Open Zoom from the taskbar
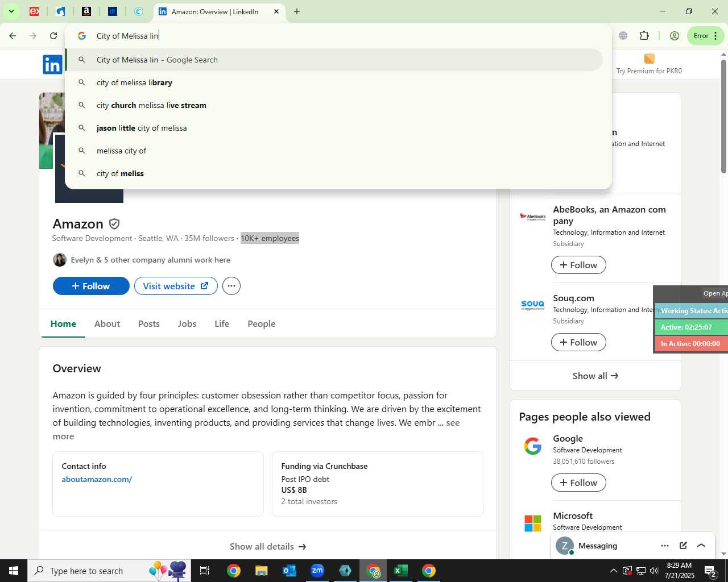The image size is (728, 582). (317, 571)
